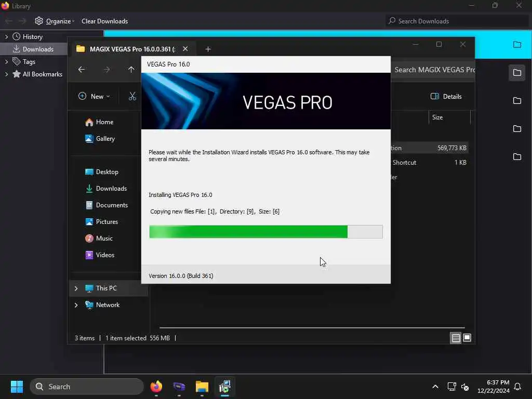Image resolution: width=532 pixels, height=399 pixels.
Task: Go back in File Explorer
Action: click(x=82, y=70)
